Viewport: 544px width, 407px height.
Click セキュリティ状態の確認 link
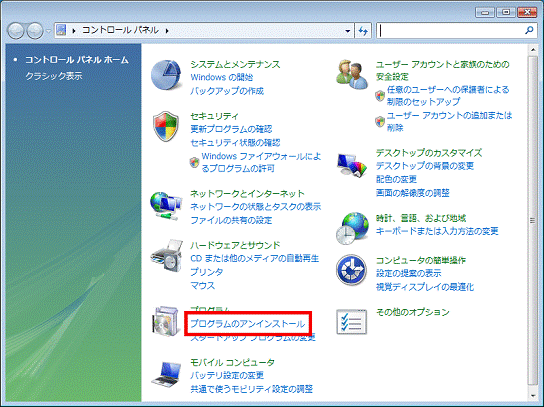(x=235, y=143)
